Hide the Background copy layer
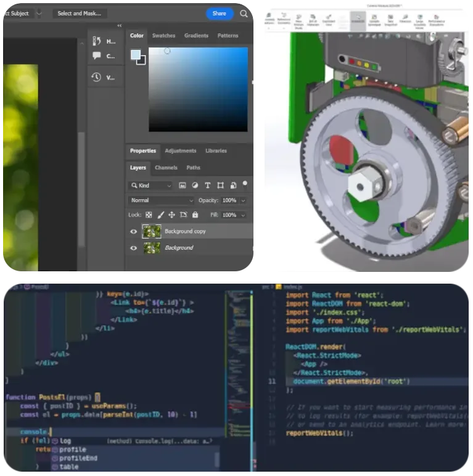This screenshot has width=473, height=476. pyautogui.click(x=133, y=232)
